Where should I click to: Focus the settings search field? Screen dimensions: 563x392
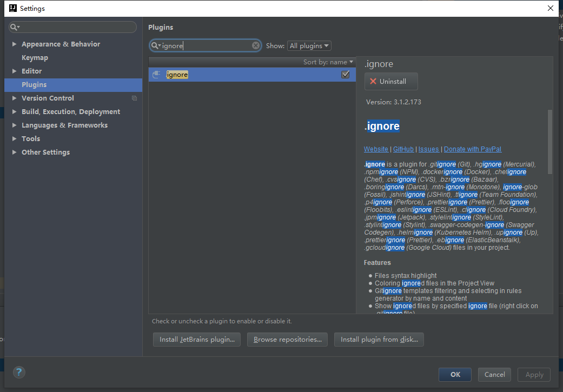[72, 27]
